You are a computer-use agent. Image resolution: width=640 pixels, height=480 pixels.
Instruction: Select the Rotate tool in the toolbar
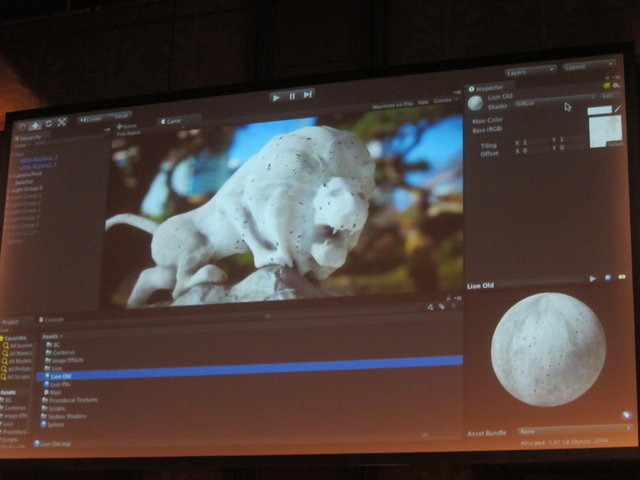49,123
